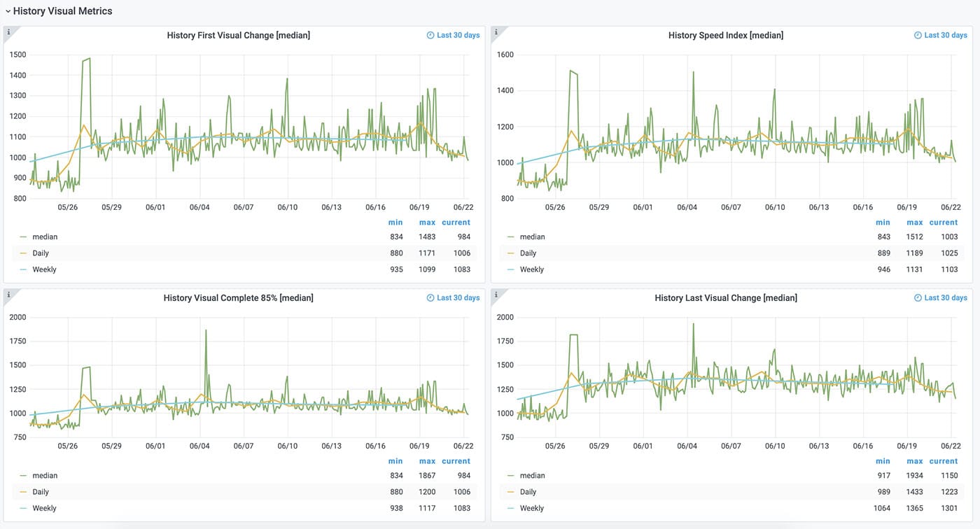Viewport: 980px width, 529px height.
Task: Click the info icon on History Visual Complete 85%
Action: 8,294
